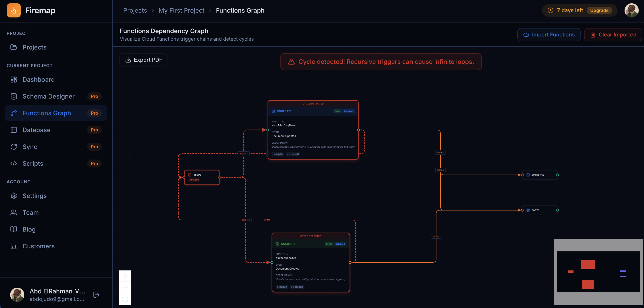Open Schema Designer via its database icon
The image size is (644, 308).
(x=14, y=96)
